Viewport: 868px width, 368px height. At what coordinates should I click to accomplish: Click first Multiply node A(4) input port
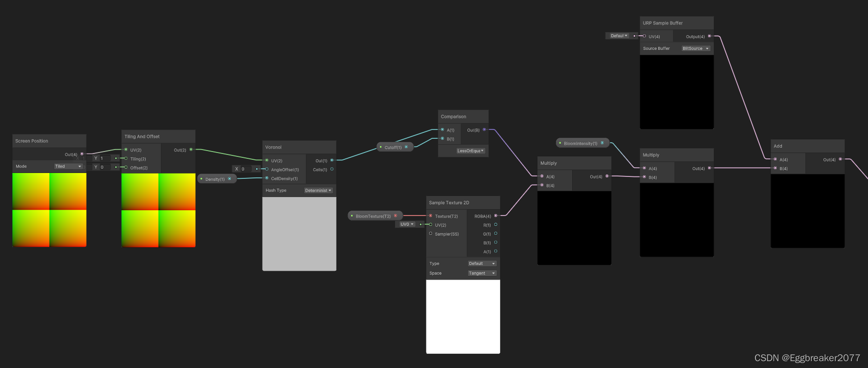[x=541, y=176]
